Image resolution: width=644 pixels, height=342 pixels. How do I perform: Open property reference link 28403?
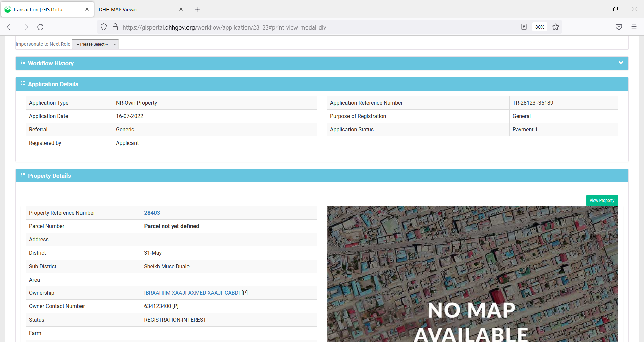tap(152, 213)
